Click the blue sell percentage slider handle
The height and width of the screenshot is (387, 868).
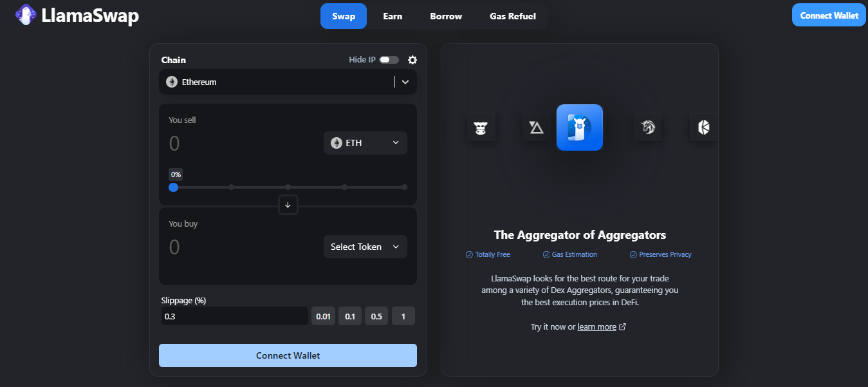click(173, 187)
